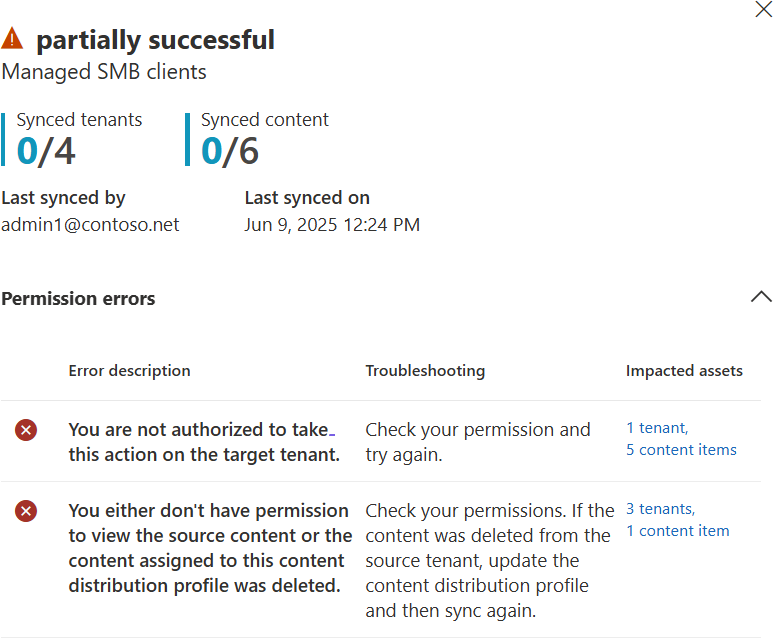Click the Troubleshooting column header
Screen dimensions: 773x638
coord(425,371)
